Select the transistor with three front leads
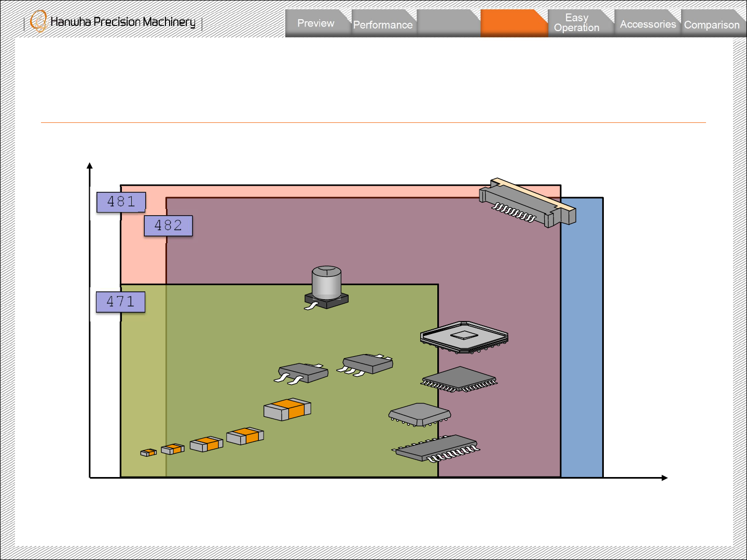The image size is (747, 560). (365, 364)
